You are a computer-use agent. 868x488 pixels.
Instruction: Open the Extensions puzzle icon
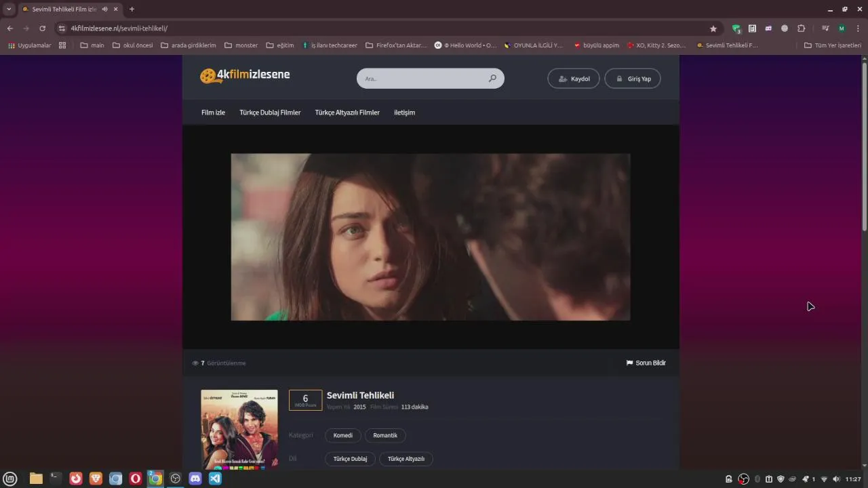click(x=801, y=28)
